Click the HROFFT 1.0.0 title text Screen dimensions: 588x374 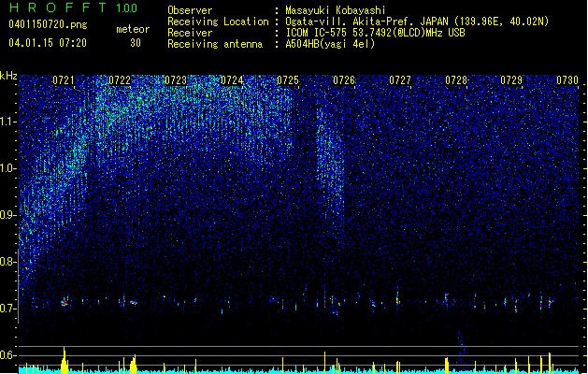74,7
